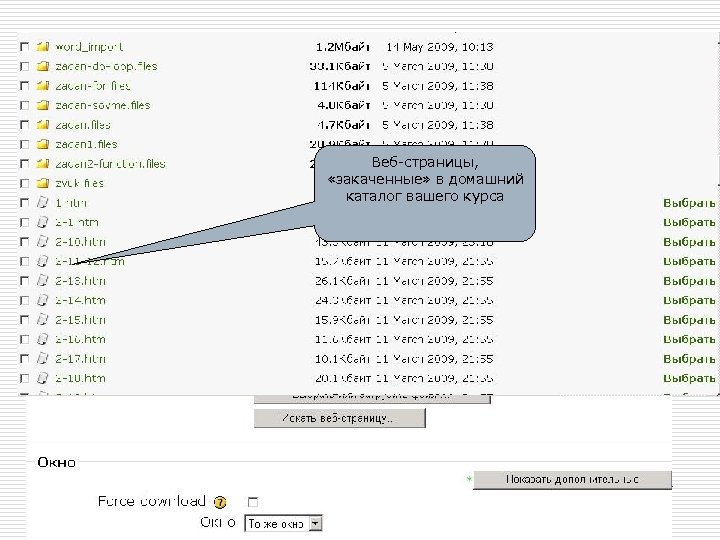Click the Искать веб-страницу button
Screen dimensions: 720x540
pos(340,418)
